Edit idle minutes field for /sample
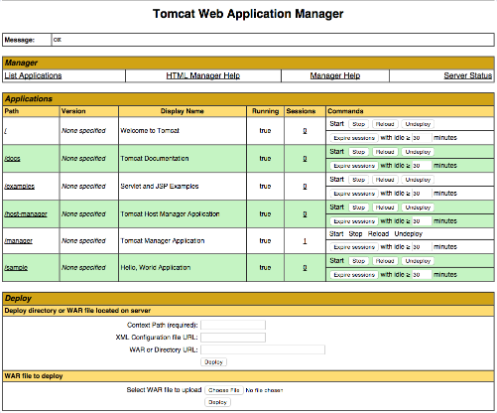 pyautogui.click(x=422, y=275)
